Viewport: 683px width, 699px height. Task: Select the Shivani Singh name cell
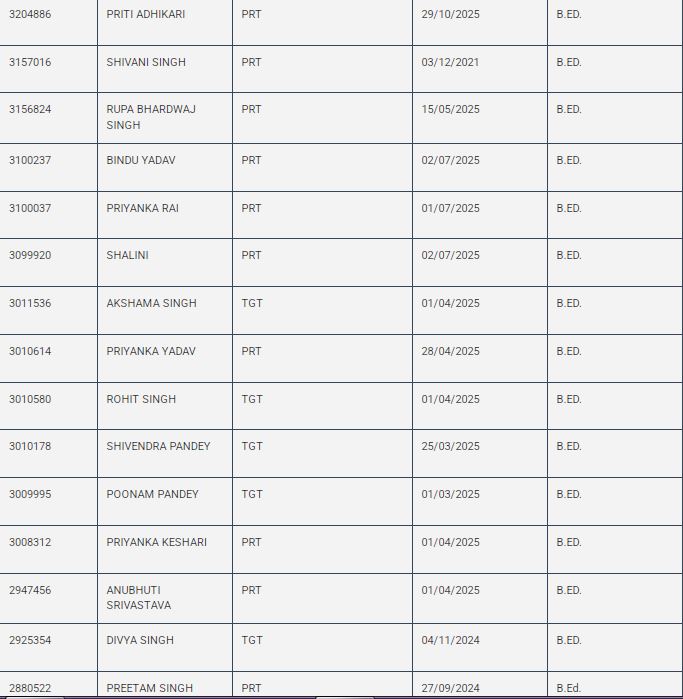(x=146, y=62)
